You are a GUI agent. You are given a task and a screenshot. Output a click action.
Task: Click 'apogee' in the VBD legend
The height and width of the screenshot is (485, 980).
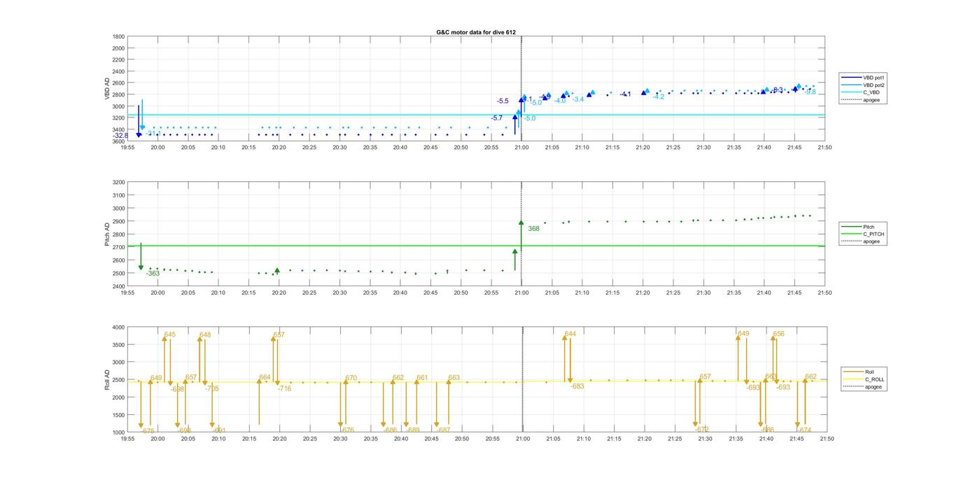(x=871, y=99)
